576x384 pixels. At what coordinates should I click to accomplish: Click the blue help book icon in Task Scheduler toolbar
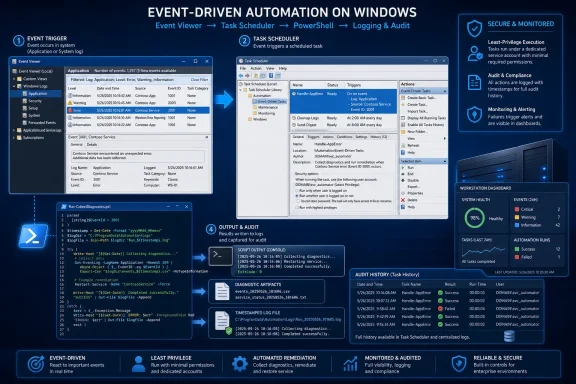coord(271,76)
